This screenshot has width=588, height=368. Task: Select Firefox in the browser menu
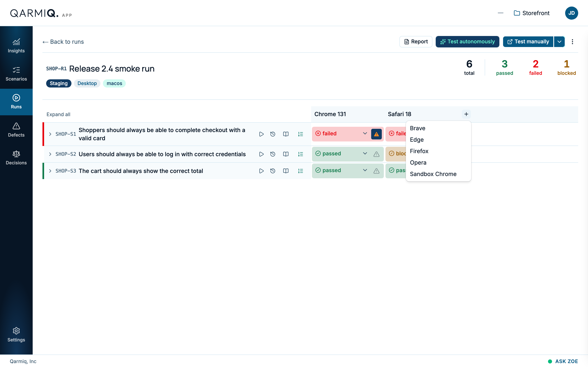tap(438, 151)
